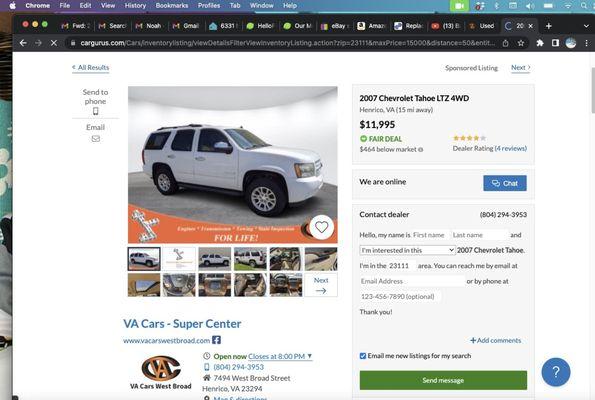Expand the I'm interested in this dropdown
The height and width of the screenshot is (400, 595).
point(407,250)
